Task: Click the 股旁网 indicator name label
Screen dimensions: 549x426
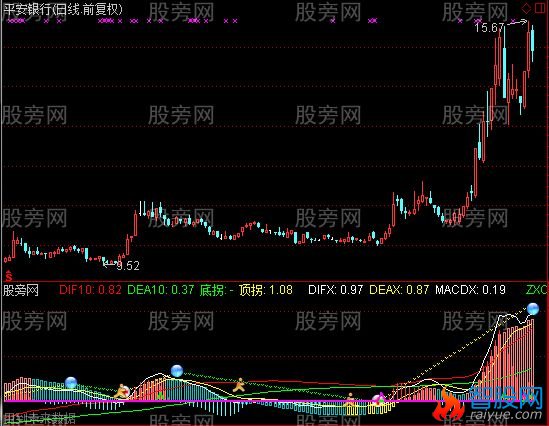Action: pos(21,290)
